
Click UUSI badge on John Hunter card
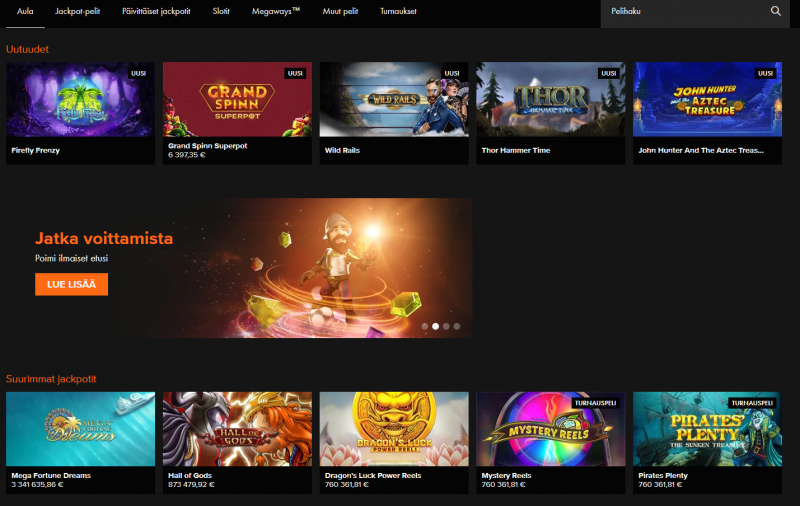[x=765, y=73]
